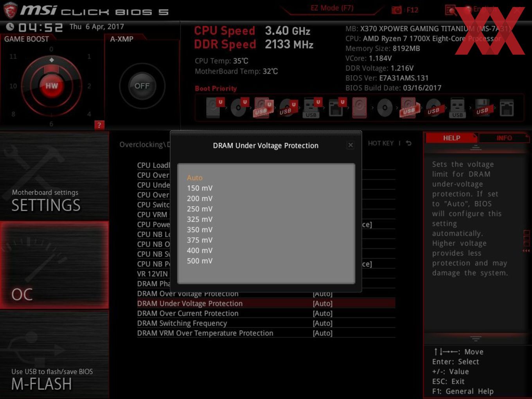Open [Auto] value of DRAM VRM Over Temperature Protection
Viewport: 532px width, 399px height.
point(323,333)
